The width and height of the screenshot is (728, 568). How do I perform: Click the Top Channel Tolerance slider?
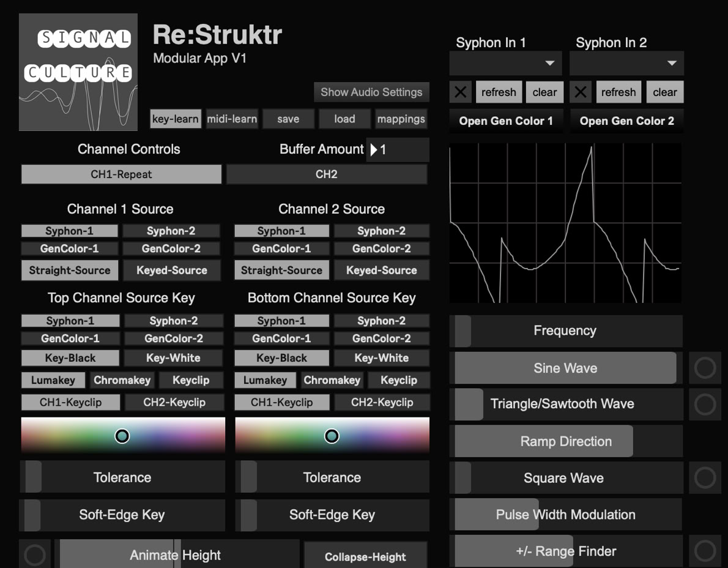pos(122,477)
